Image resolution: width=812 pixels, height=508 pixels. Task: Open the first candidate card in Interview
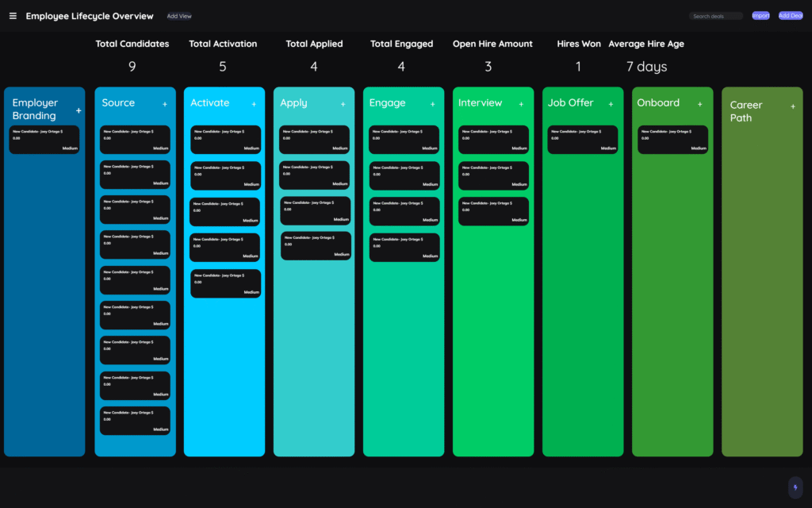[x=493, y=139]
